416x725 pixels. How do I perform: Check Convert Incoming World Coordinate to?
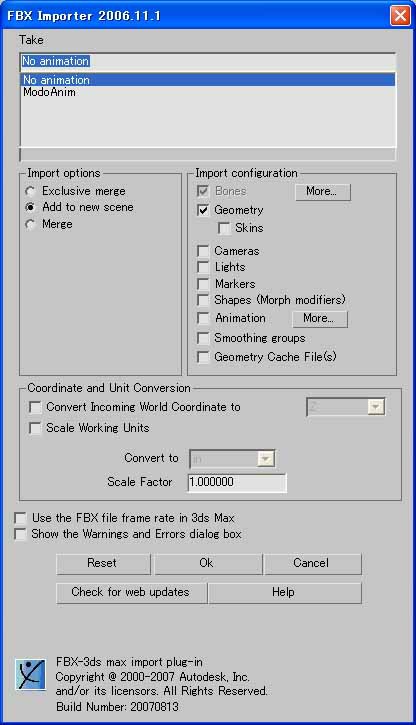pyautogui.click(x=35, y=407)
